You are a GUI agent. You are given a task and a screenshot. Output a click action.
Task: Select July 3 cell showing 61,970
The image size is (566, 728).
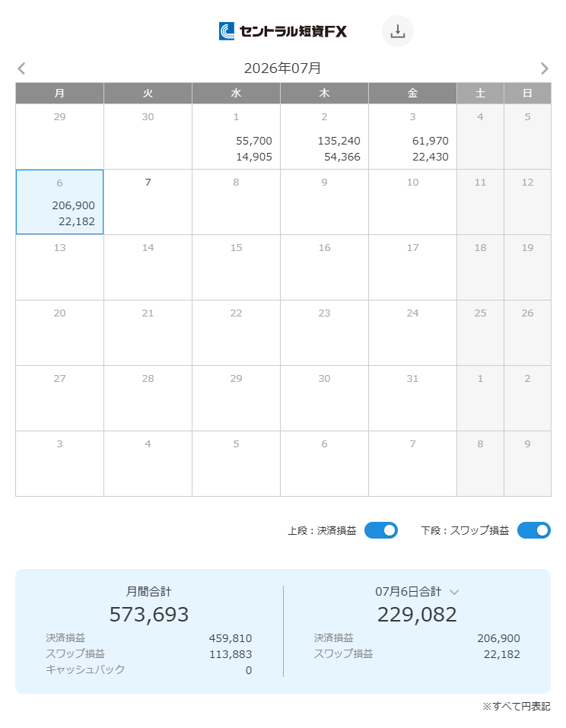pos(412,136)
